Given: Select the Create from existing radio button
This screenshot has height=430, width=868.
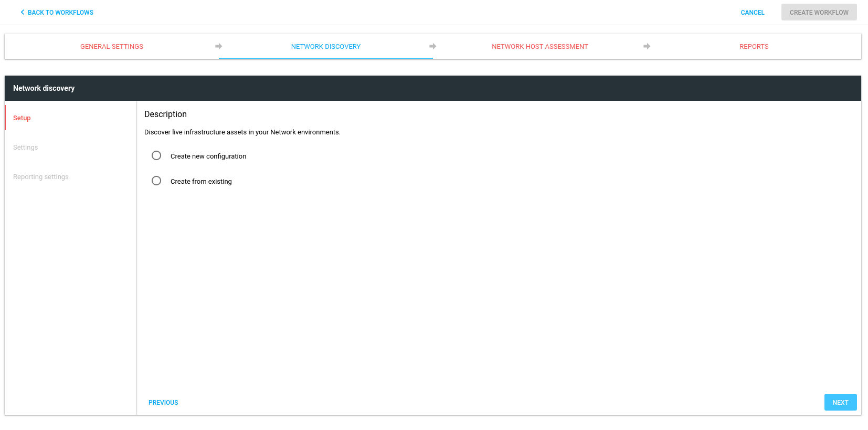Looking at the screenshot, I should [156, 181].
